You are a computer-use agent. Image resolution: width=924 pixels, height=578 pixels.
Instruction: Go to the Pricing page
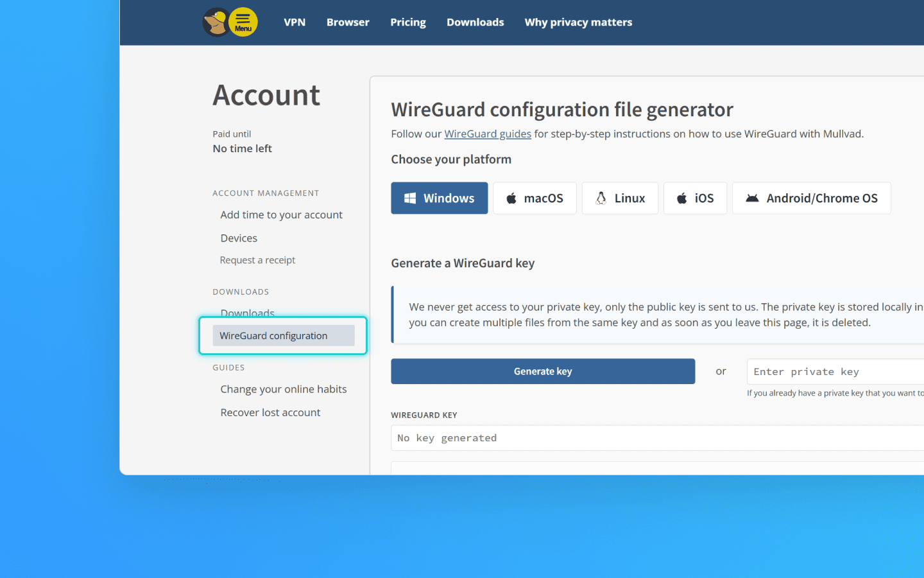(408, 22)
